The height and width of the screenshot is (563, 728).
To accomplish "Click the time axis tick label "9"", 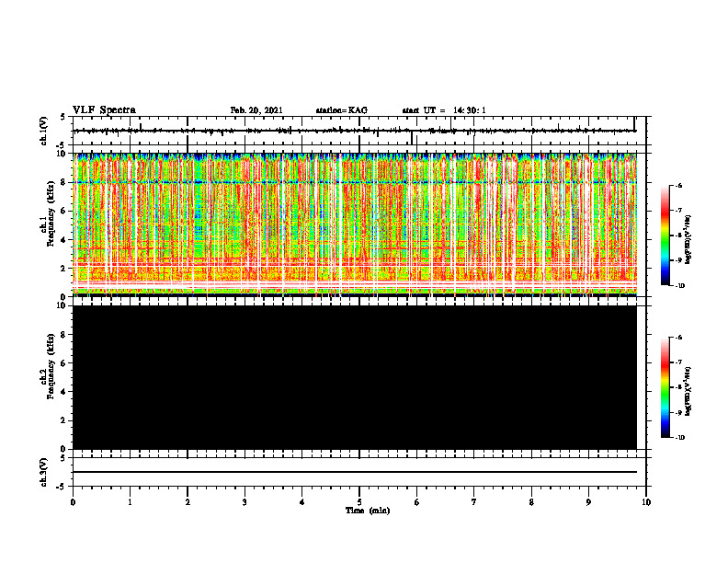I will click(588, 502).
